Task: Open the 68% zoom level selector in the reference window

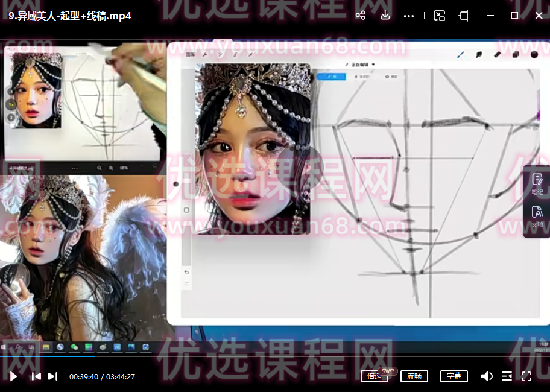Action: [123, 168]
